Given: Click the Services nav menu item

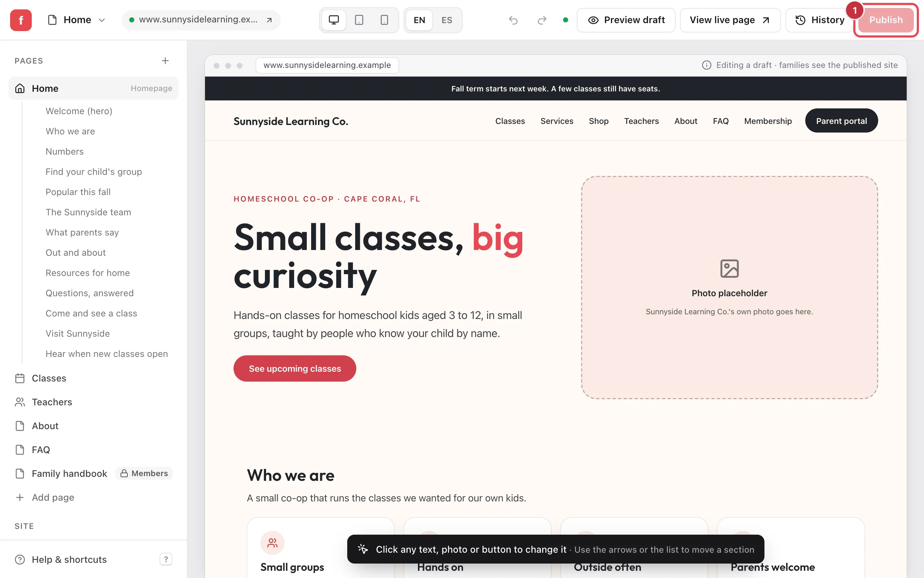Looking at the screenshot, I should click(557, 121).
